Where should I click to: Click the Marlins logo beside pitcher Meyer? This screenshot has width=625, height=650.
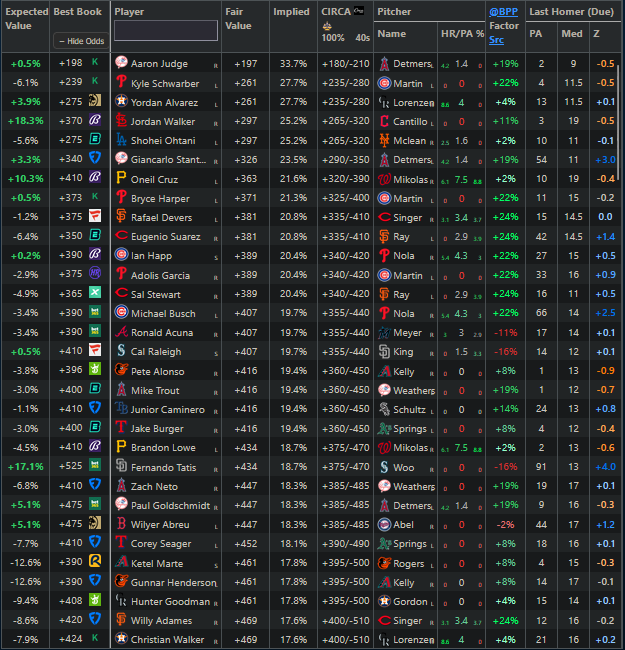point(384,332)
